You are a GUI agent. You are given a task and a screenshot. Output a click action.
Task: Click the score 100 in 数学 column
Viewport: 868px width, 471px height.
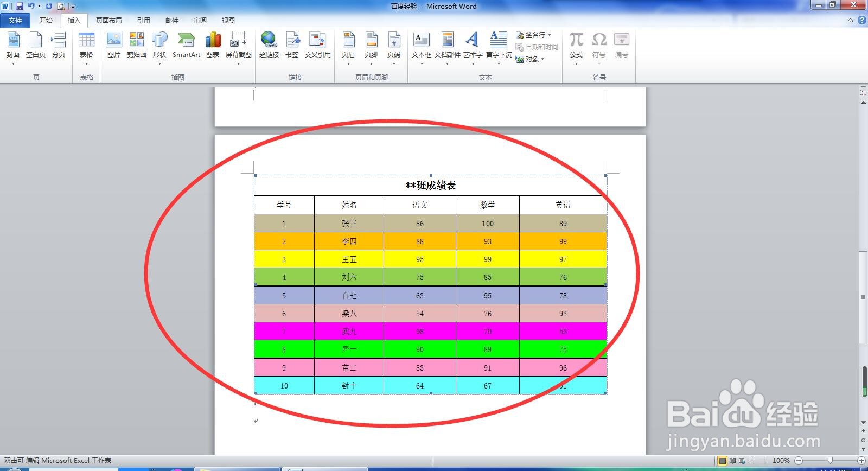tap(488, 224)
